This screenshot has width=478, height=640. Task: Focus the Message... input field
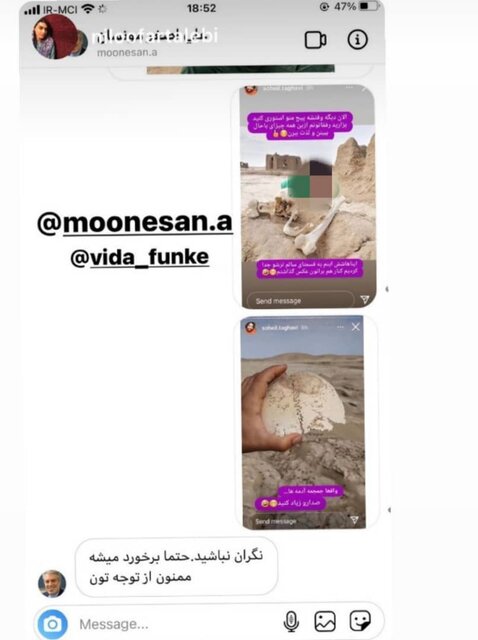[x=176, y=624]
